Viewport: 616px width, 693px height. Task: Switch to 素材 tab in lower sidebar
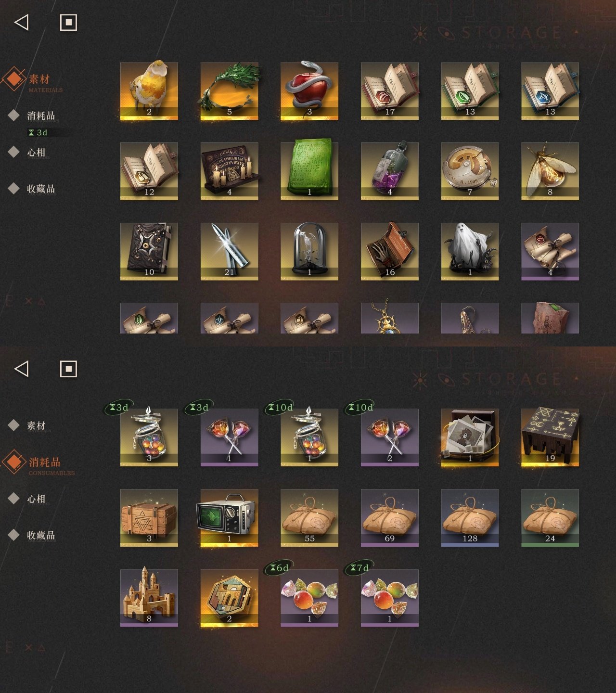click(36, 425)
